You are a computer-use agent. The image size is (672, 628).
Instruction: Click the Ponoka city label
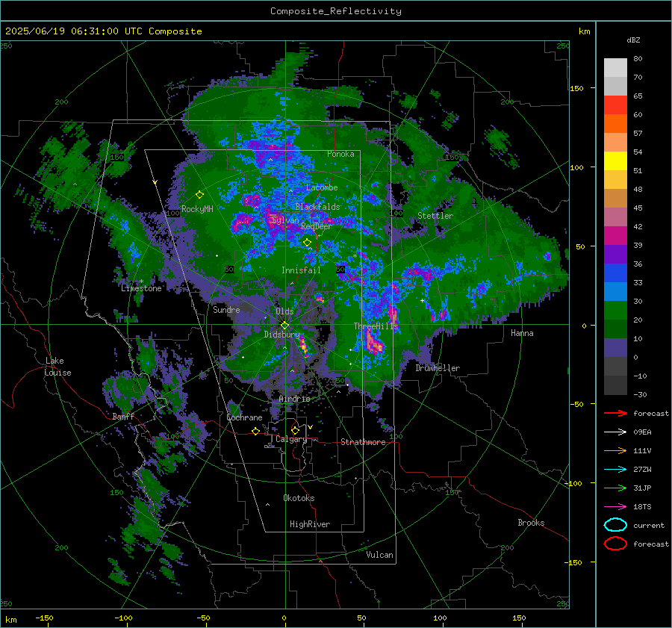(x=340, y=154)
